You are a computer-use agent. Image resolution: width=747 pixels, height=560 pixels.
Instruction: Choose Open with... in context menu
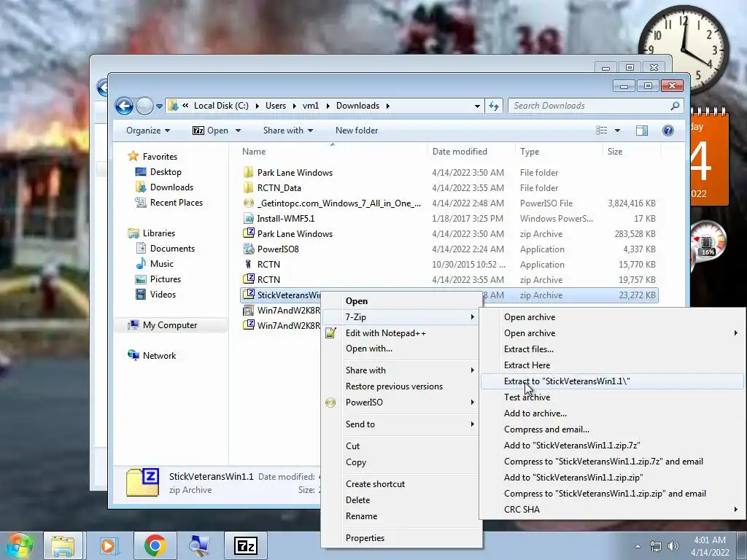(401, 349)
